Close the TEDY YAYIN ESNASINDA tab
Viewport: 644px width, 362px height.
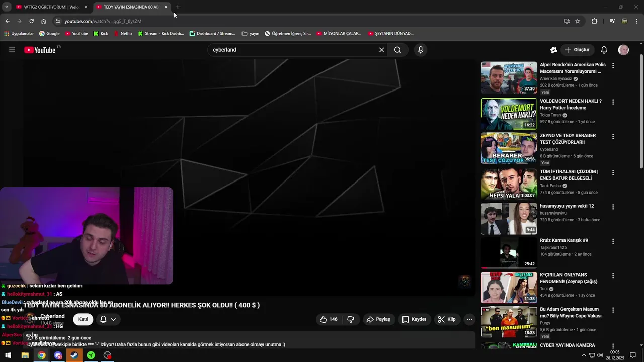click(x=166, y=7)
